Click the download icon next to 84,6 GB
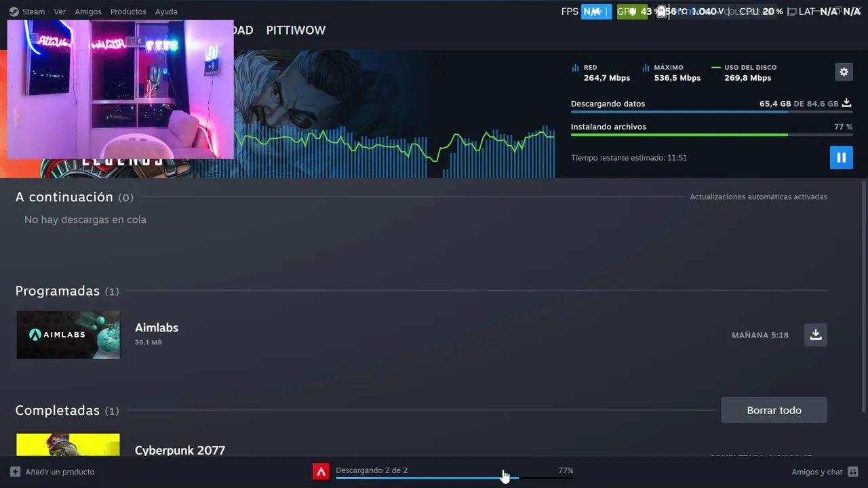Image resolution: width=868 pixels, height=488 pixels. coord(846,104)
